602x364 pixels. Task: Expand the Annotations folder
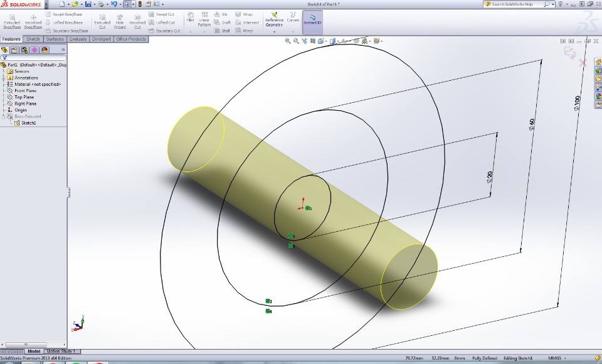click(x=4, y=78)
